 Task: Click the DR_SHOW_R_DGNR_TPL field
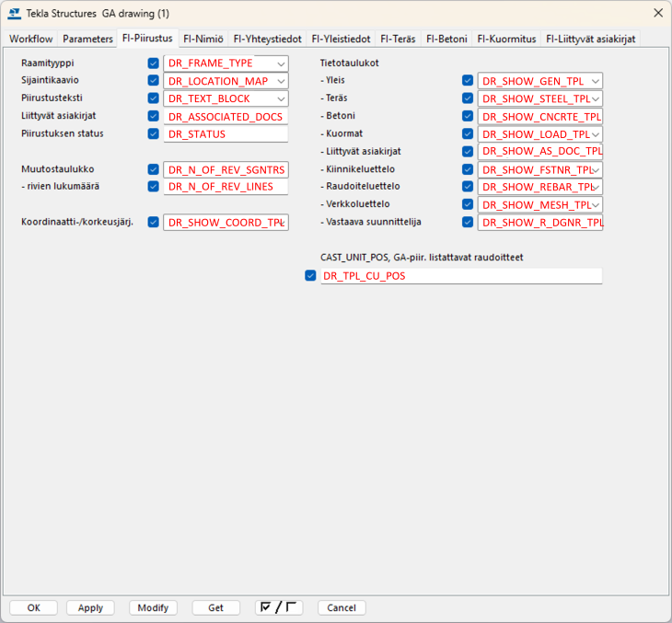(540, 223)
